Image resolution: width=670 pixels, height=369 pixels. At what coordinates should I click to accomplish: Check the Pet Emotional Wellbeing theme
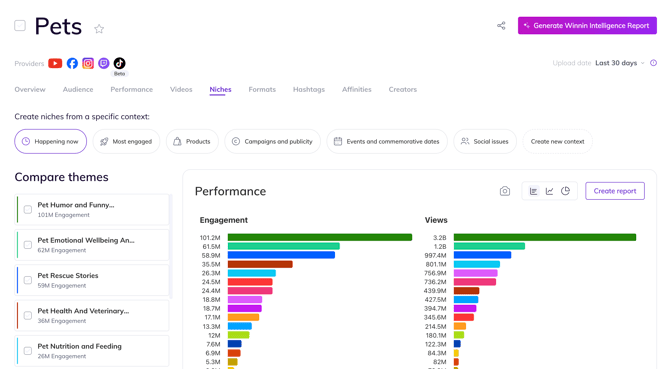click(x=28, y=245)
